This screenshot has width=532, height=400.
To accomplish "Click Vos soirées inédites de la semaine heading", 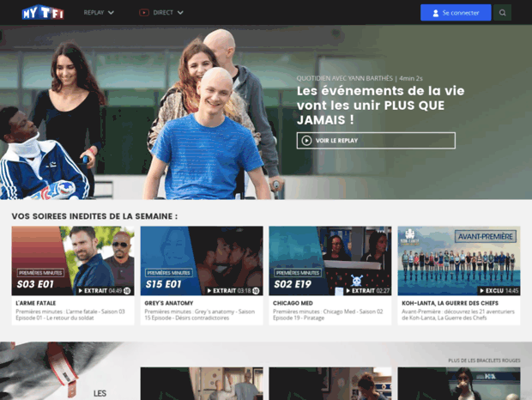I will [x=94, y=216].
